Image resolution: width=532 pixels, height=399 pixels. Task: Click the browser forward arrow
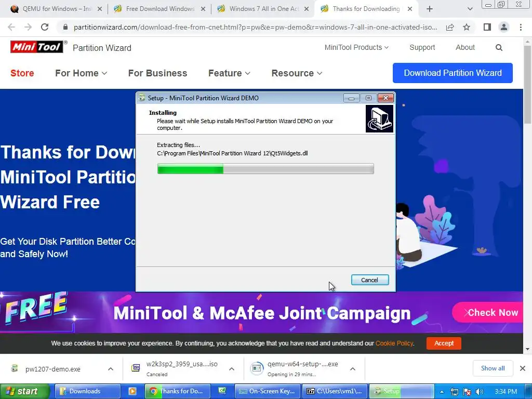pos(28,27)
